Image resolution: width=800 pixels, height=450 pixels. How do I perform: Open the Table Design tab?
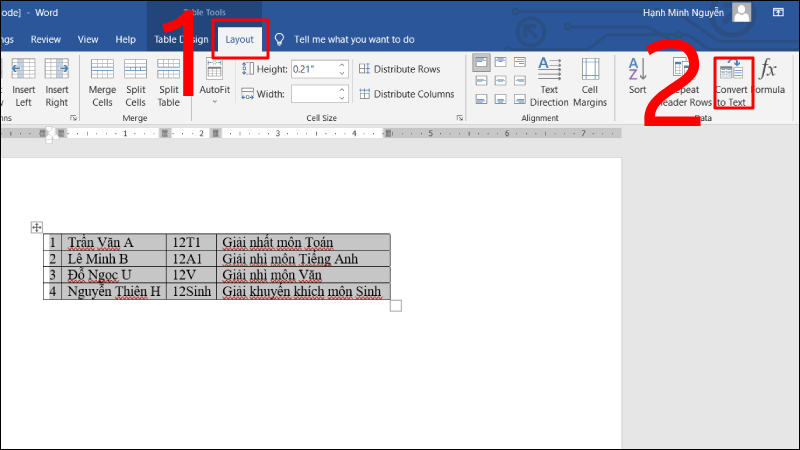pos(181,39)
